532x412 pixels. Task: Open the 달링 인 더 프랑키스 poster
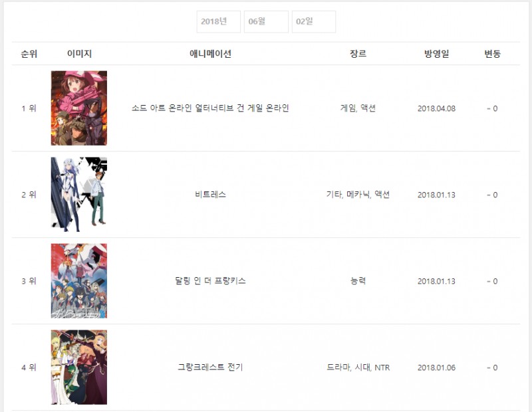(x=79, y=281)
